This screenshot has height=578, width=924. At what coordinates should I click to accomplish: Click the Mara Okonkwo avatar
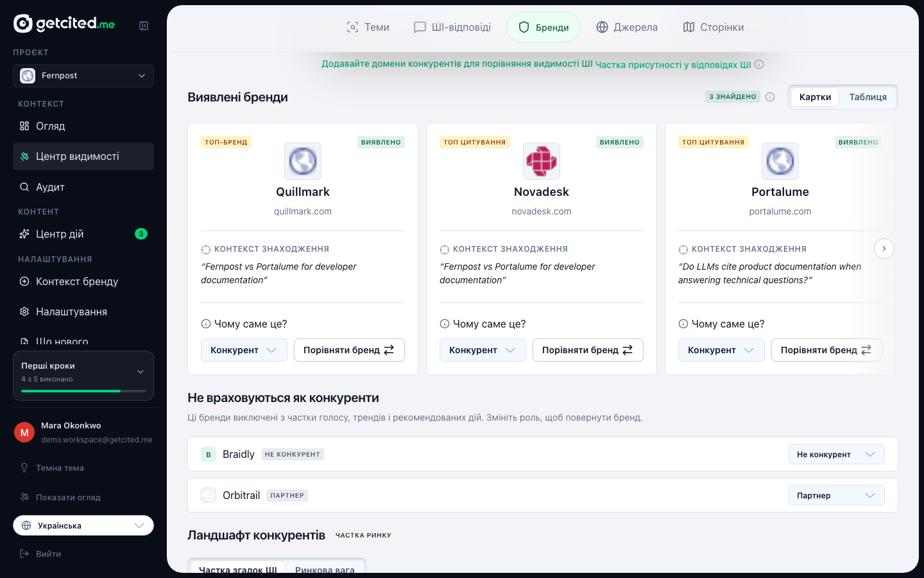24,432
